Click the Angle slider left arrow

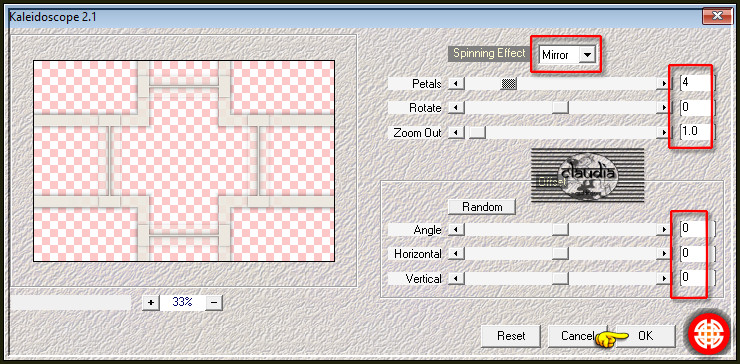456,229
